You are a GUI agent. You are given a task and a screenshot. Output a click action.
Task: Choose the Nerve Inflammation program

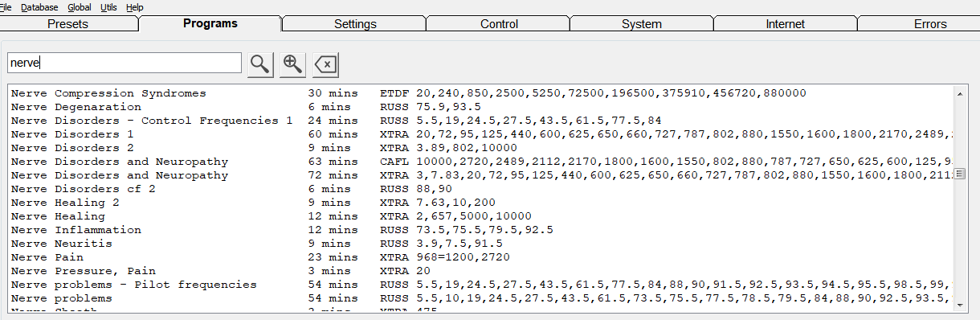tap(480, 230)
